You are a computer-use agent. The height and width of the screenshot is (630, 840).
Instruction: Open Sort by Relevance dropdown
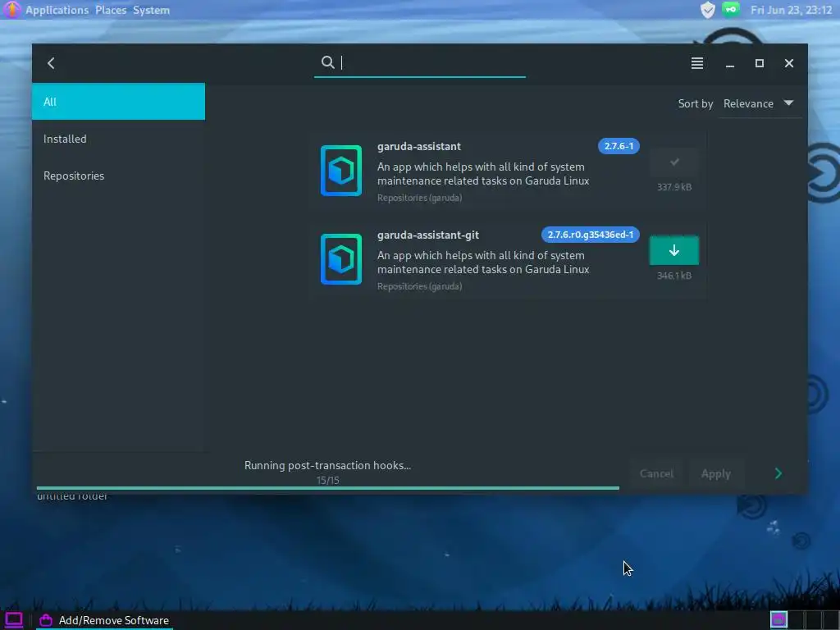coord(759,103)
